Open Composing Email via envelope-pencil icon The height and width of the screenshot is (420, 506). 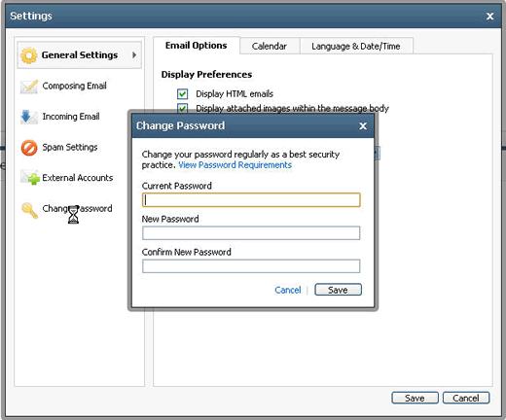(x=29, y=87)
